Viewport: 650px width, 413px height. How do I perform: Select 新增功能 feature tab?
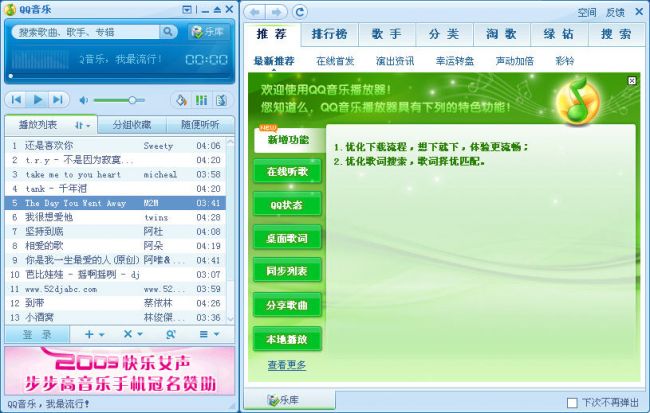pos(289,140)
